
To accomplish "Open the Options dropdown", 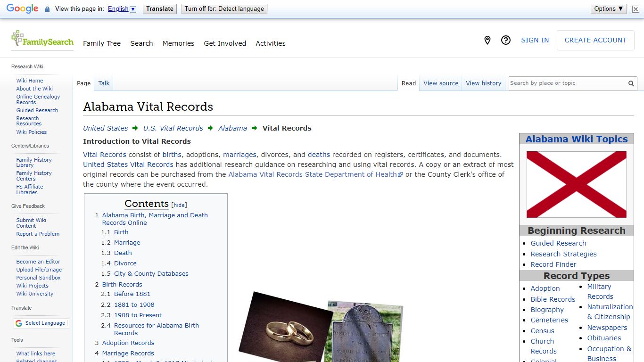I will pos(609,8).
